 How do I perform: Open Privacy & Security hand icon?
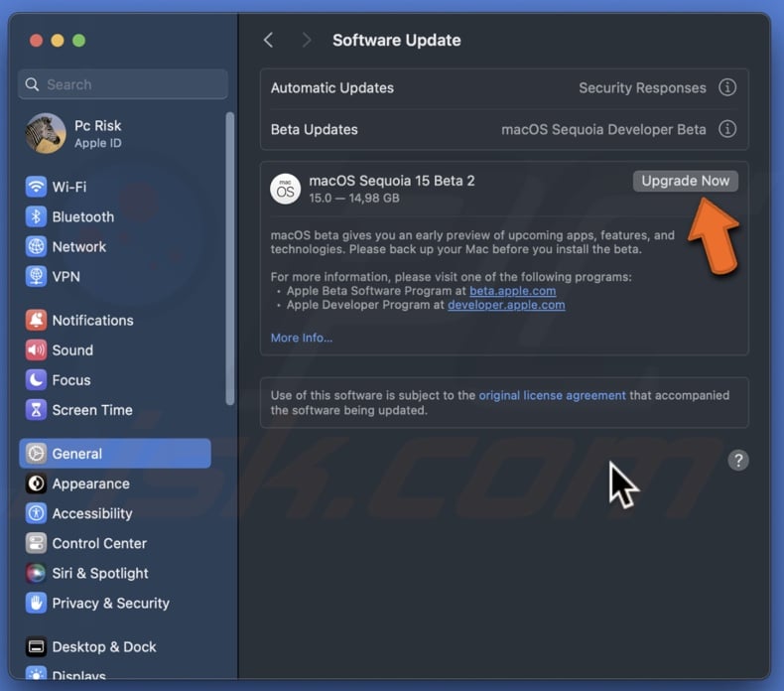coord(36,603)
